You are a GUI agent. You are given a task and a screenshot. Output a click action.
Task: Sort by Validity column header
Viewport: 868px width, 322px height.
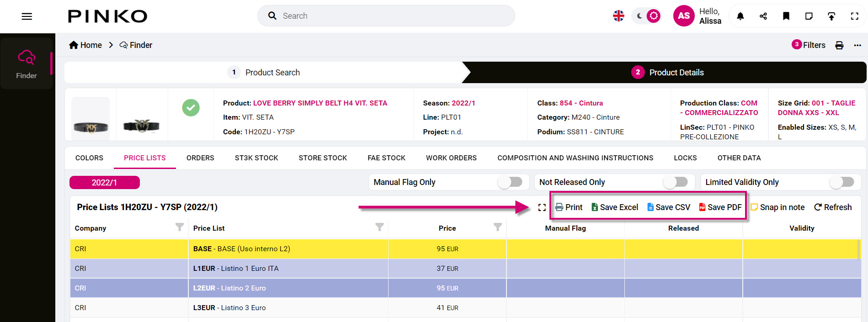[x=802, y=228]
